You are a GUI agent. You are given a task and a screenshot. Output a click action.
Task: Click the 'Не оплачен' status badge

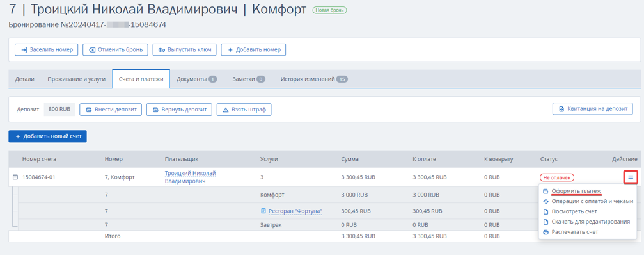[x=557, y=177]
